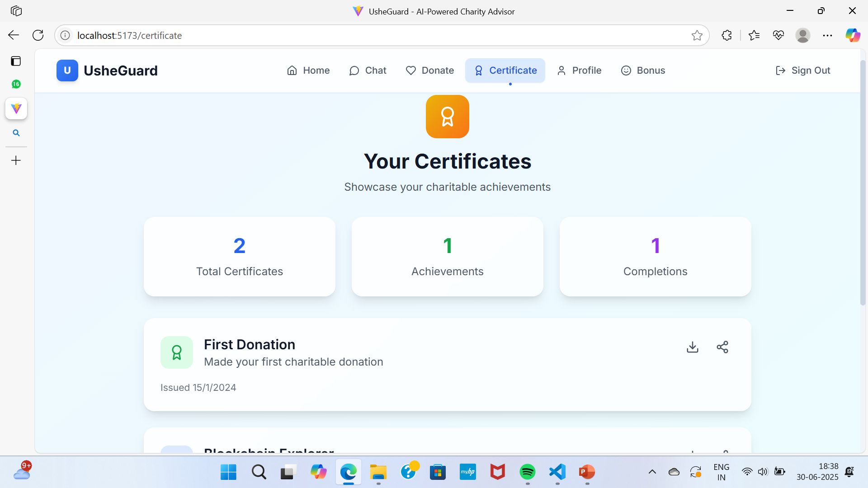Open the Chat page
868x488 pixels.
point(368,70)
